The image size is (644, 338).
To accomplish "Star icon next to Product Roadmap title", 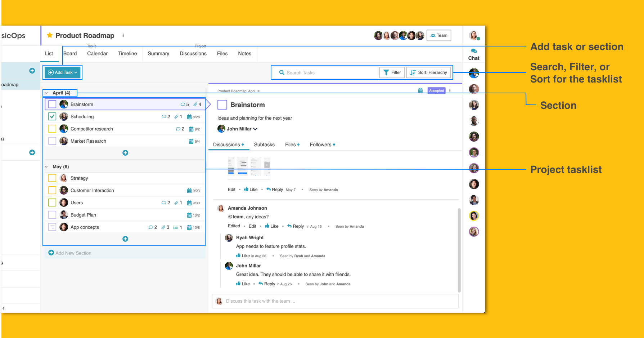I will [49, 35].
